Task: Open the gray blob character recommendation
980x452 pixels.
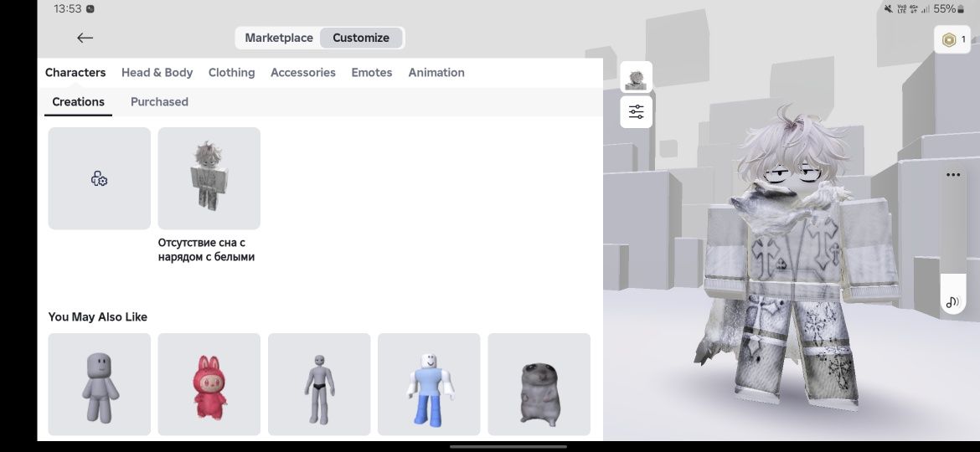Action: point(100,384)
